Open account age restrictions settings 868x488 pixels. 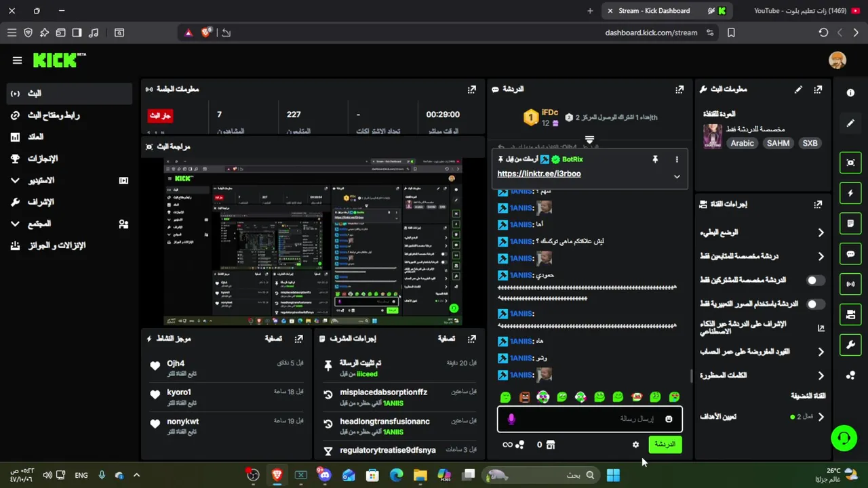[x=763, y=352]
